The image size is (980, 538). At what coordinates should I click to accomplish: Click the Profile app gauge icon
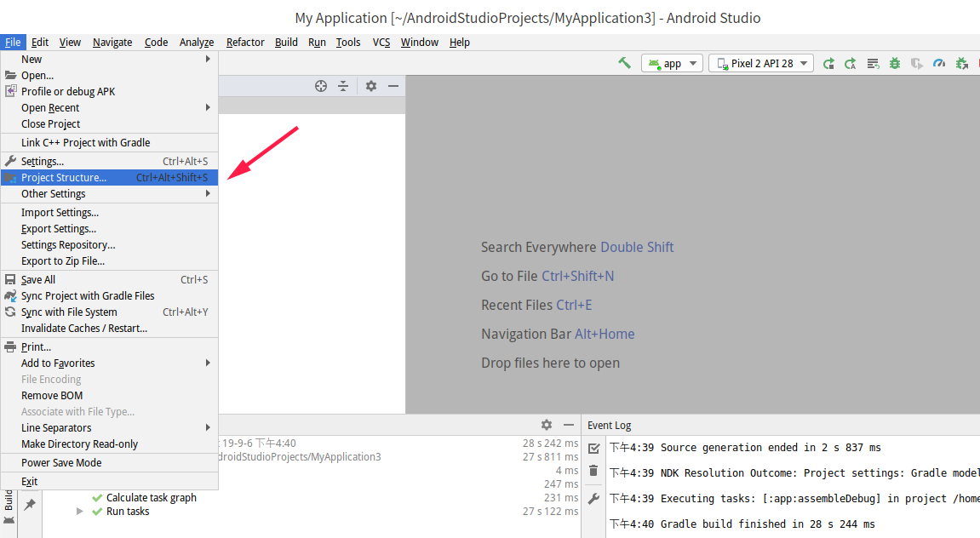(939, 63)
